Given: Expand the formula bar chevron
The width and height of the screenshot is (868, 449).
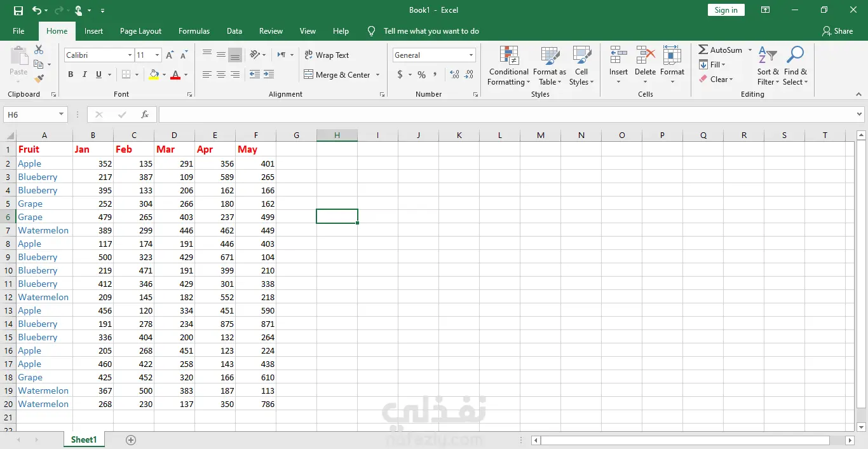Looking at the screenshot, I should tap(859, 114).
